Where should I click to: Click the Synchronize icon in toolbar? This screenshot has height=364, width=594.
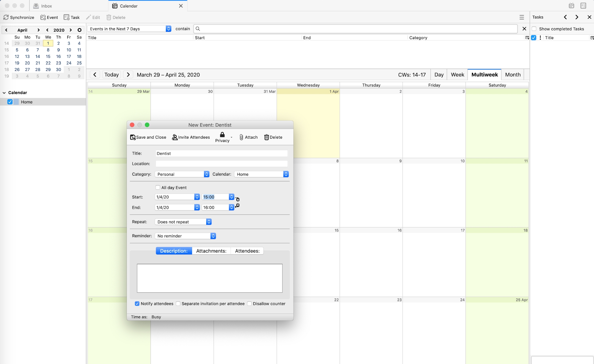coord(6,18)
